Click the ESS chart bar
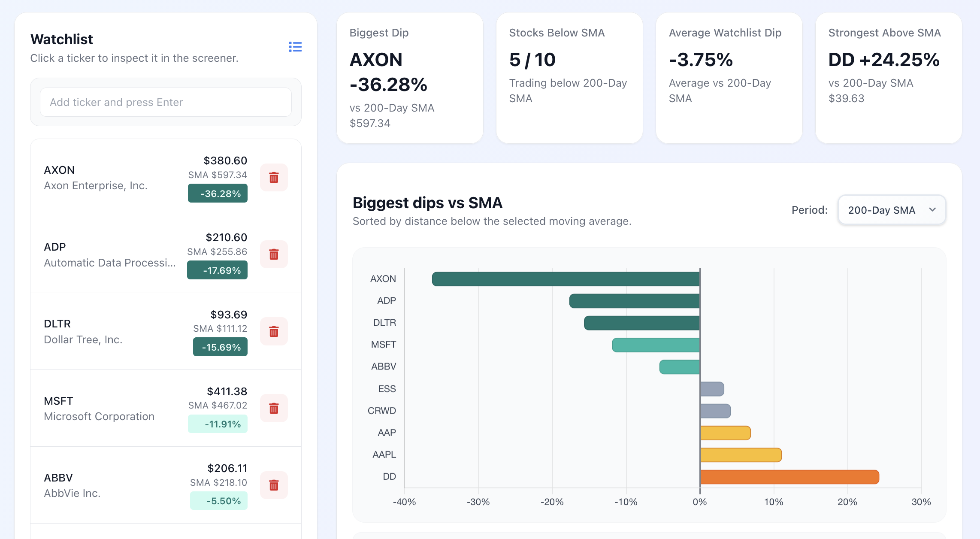 [x=712, y=389]
